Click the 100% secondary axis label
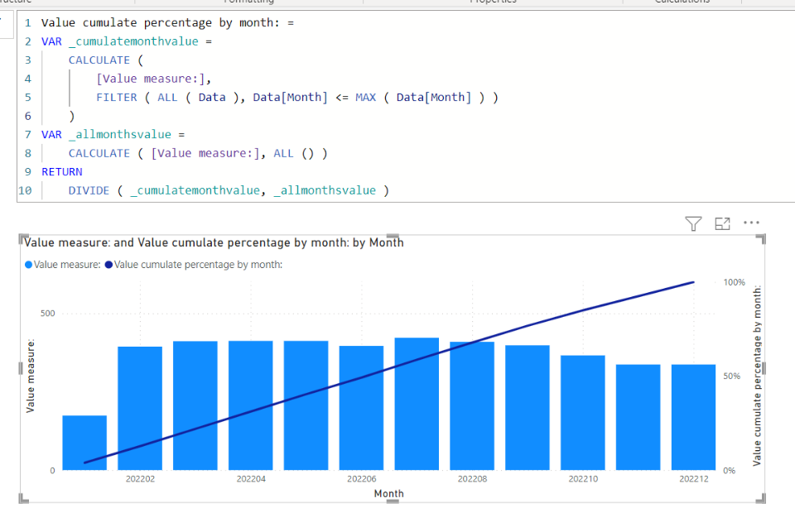The image size is (795, 532). 735,282
